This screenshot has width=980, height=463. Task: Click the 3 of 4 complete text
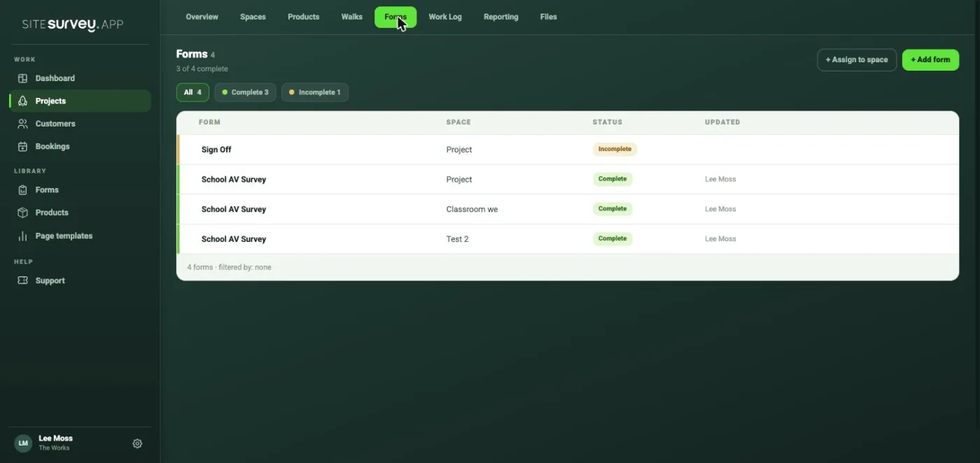point(202,69)
